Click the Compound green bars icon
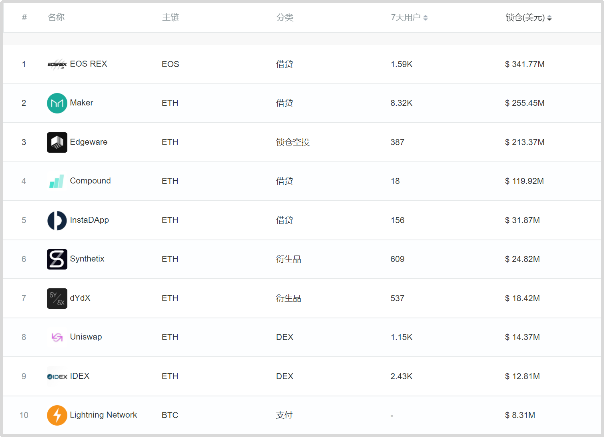Screen dimensions: 604x438 pos(57,181)
